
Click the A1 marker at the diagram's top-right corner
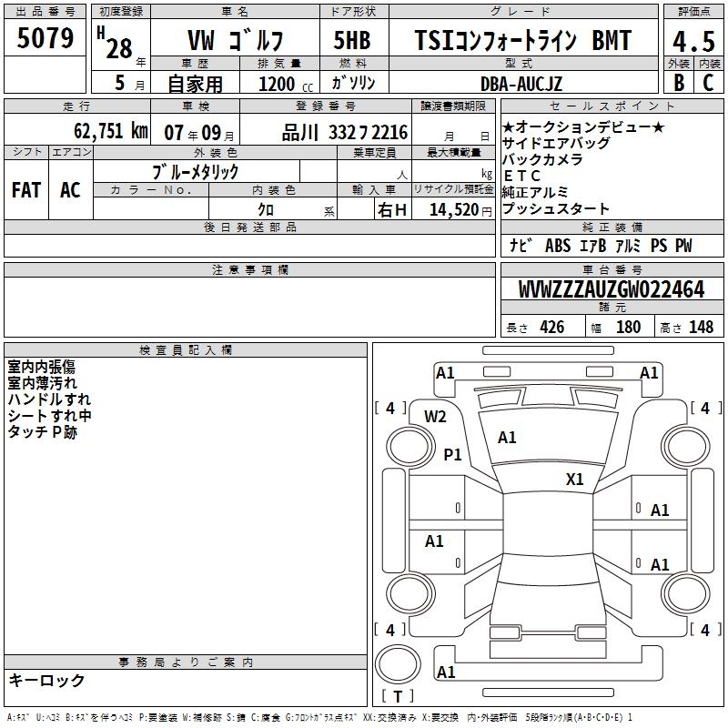(x=649, y=373)
